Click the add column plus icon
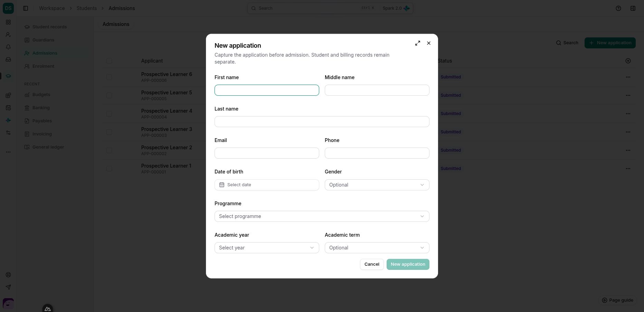The image size is (644, 312). [628, 61]
